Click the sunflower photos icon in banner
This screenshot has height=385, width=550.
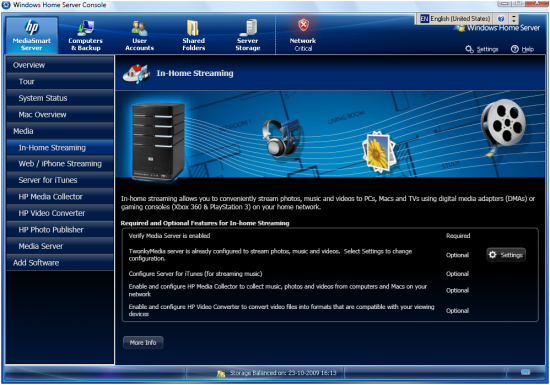click(x=379, y=152)
